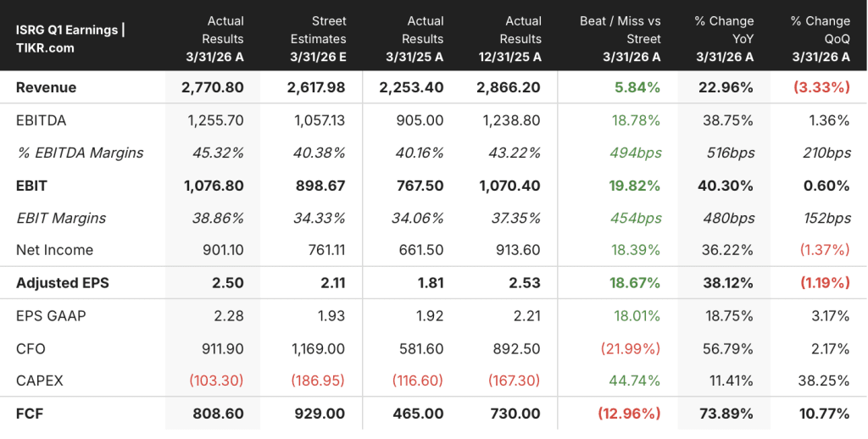Select the '% EBITDA Margins' row label
The width and height of the screenshot is (868, 439).
coord(80,153)
